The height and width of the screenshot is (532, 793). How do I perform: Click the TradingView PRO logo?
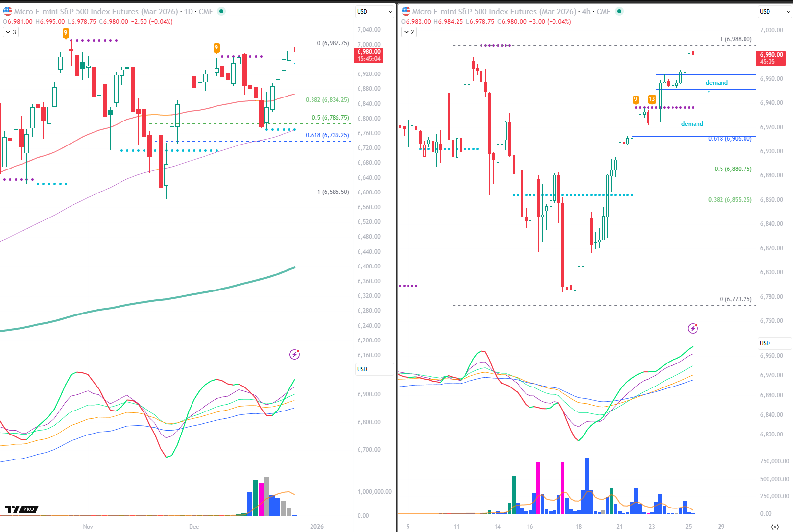coord(22,509)
